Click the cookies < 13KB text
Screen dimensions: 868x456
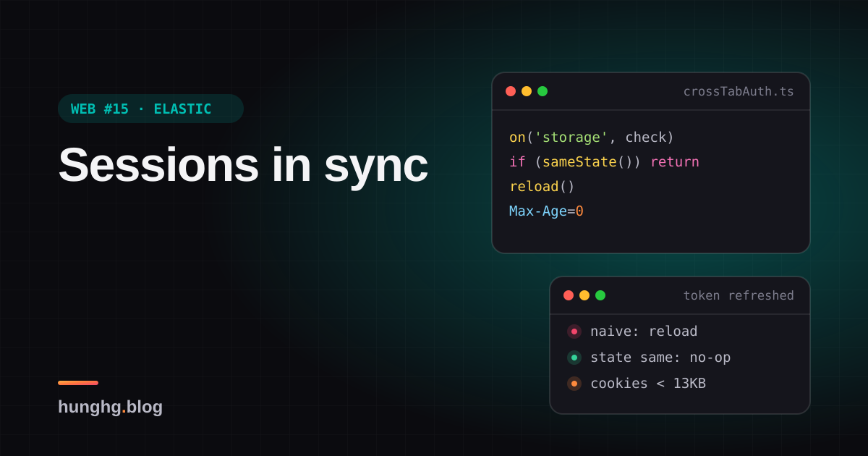648,384
